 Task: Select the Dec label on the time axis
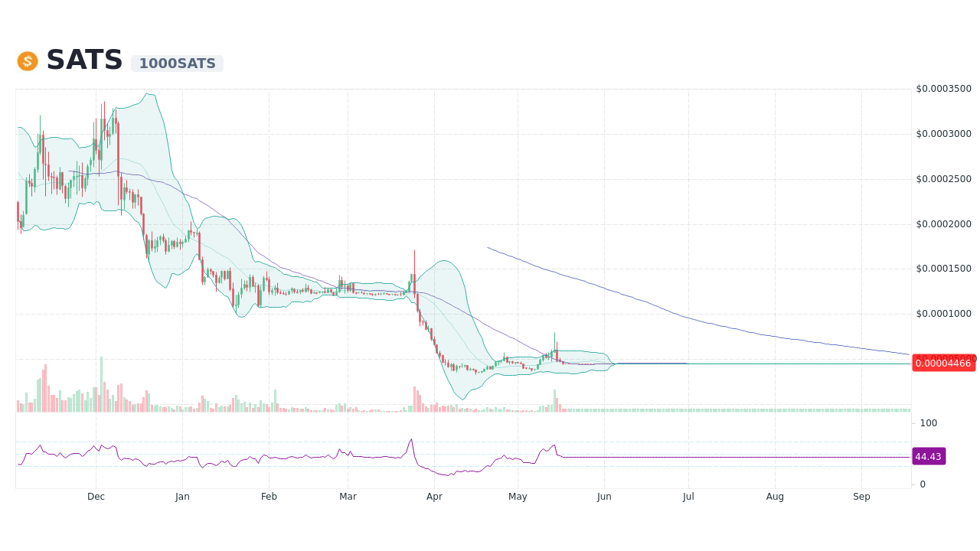pos(96,496)
